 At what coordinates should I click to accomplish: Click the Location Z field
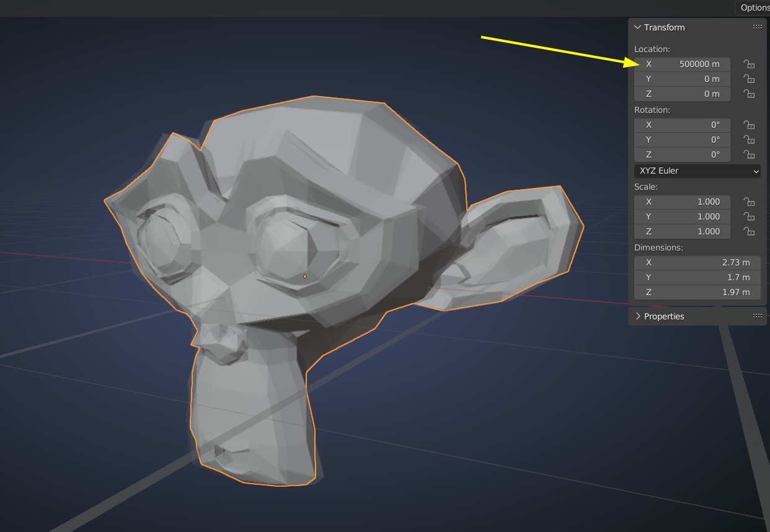tap(682, 94)
